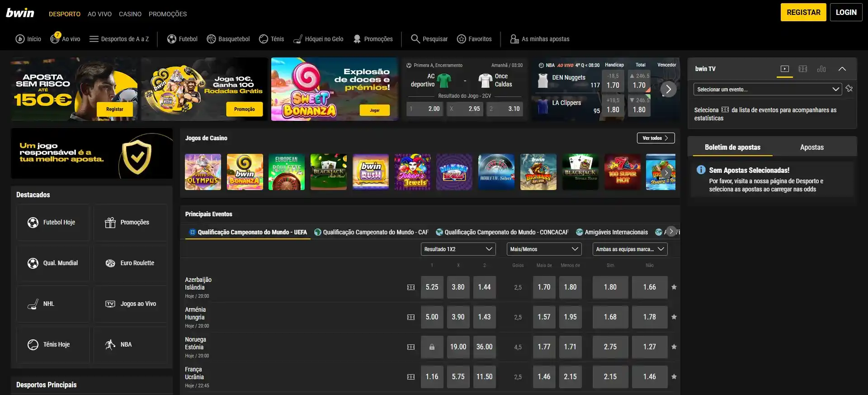This screenshot has height=395, width=868.
Task: Favorite the Noruega vs Estónia match
Action: tap(674, 347)
